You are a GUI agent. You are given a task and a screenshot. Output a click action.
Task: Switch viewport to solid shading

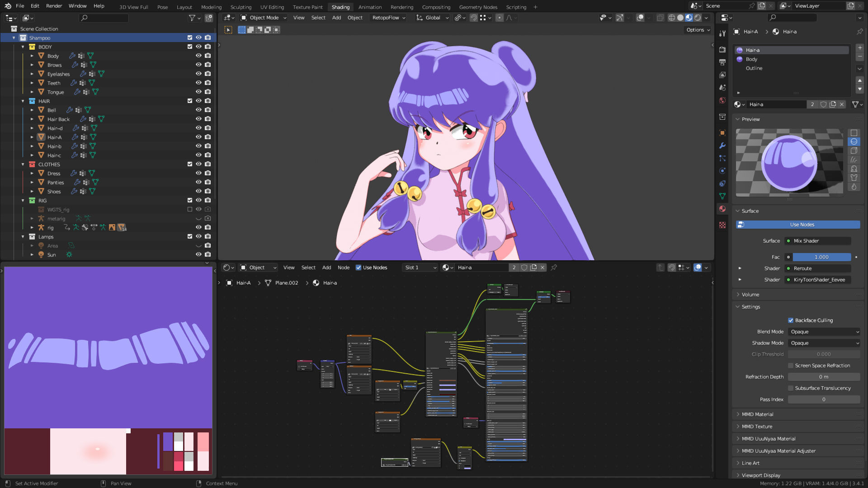coord(680,18)
